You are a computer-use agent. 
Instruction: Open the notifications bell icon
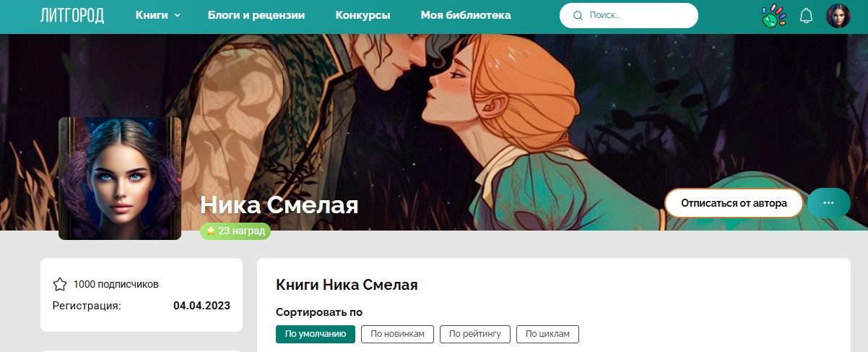807,15
